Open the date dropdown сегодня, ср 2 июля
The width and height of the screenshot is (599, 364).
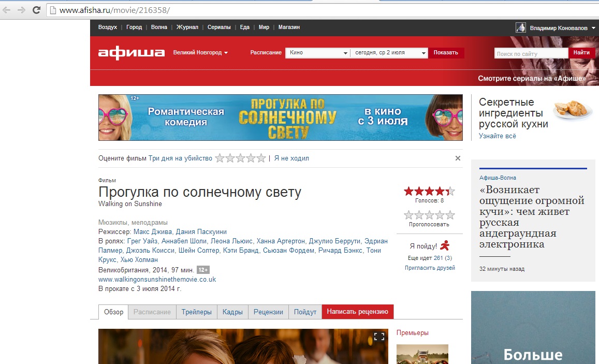389,53
